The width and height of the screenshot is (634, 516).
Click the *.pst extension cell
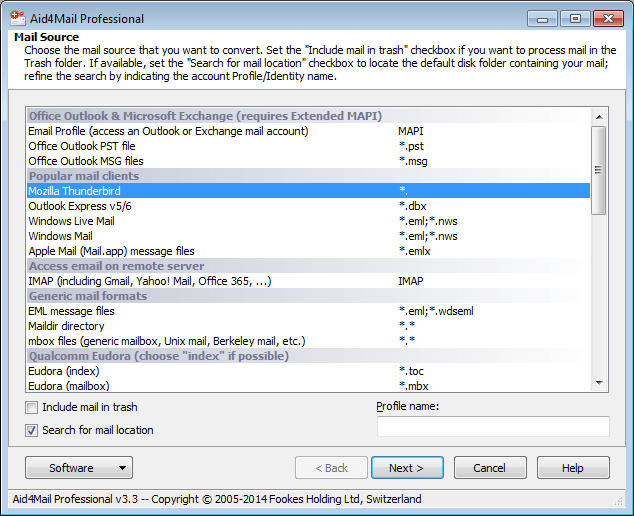click(411, 146)
